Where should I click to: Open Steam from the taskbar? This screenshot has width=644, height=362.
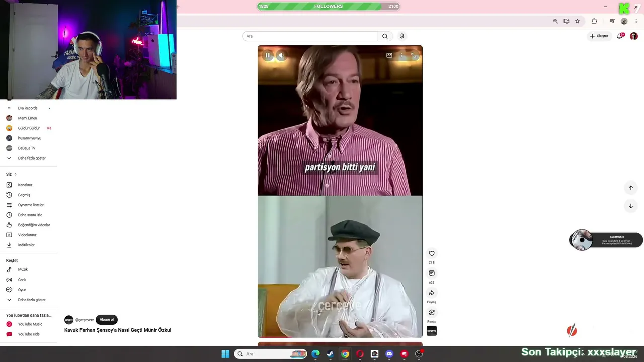(330, 354)
